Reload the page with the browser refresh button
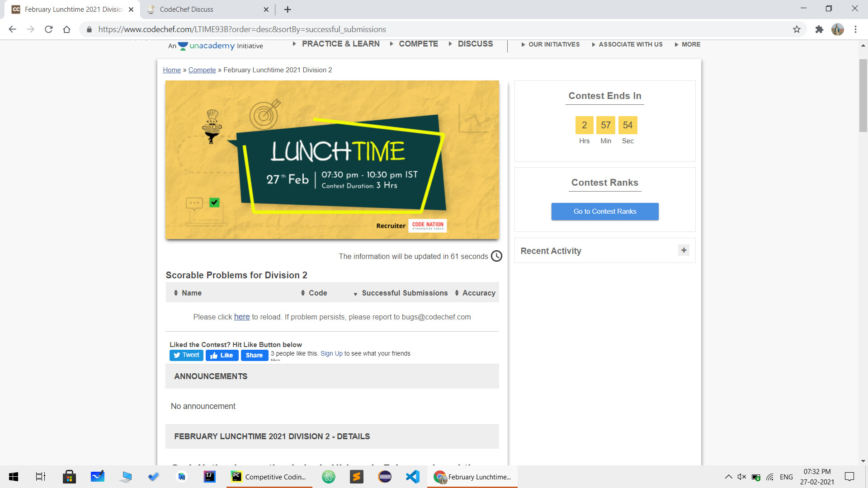868x488 pixels. click(49, 29)
